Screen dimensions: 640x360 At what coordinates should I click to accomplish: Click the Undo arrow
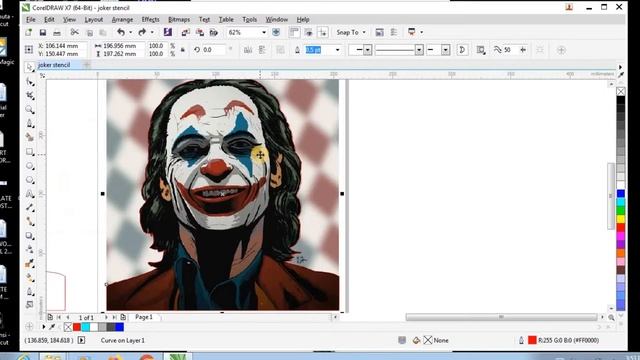click(x=121, y=32)
